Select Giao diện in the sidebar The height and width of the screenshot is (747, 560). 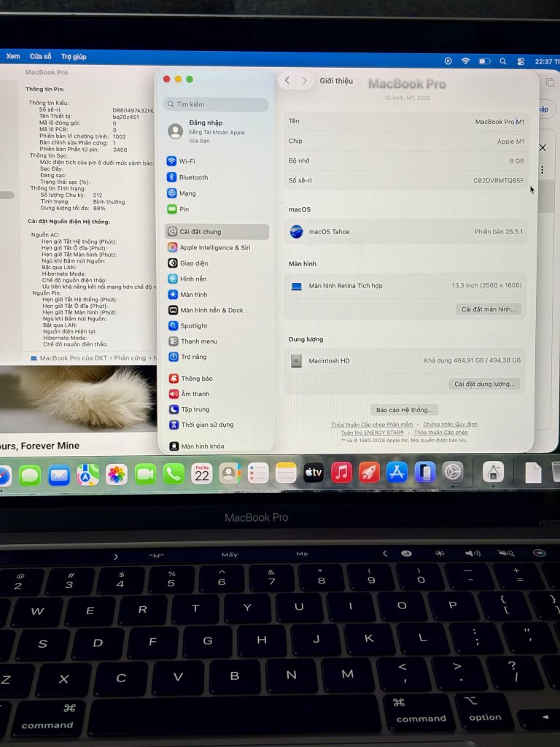[188, 263]
